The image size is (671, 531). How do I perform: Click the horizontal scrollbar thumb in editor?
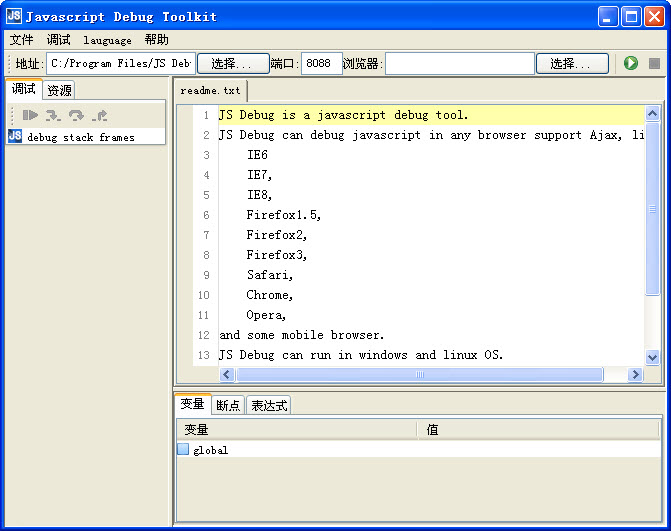click(x=420, y=374)
